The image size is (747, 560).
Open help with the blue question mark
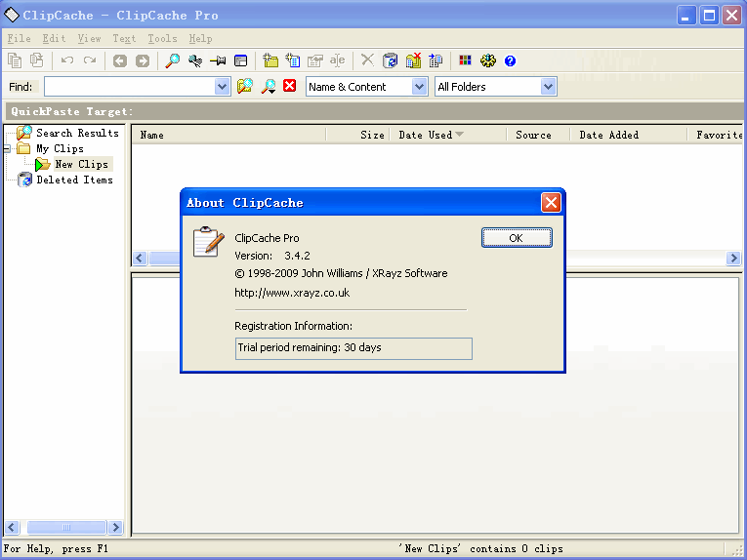click(x=510, y=60)
